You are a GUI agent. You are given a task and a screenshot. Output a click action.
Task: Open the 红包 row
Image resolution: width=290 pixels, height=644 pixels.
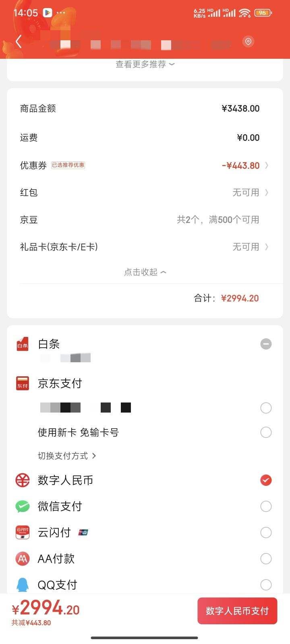145,192
